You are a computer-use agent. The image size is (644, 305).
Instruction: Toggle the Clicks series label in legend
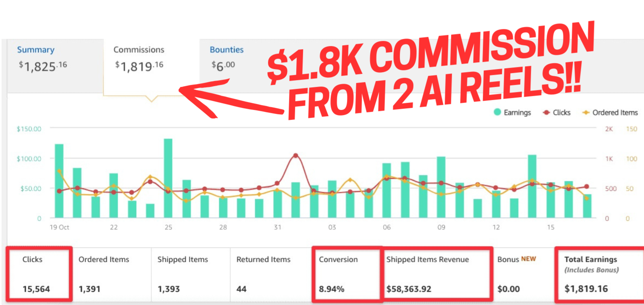point(561,113)
